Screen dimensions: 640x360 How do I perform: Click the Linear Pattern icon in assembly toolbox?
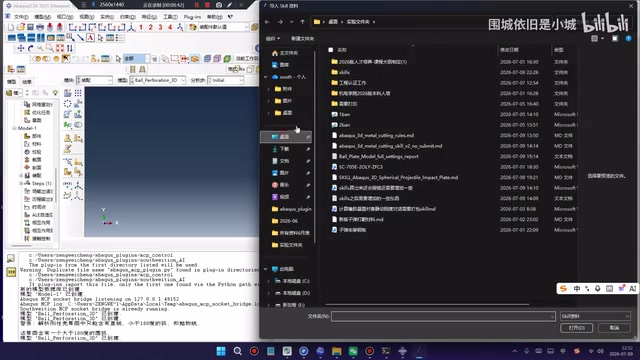[78, 93]
